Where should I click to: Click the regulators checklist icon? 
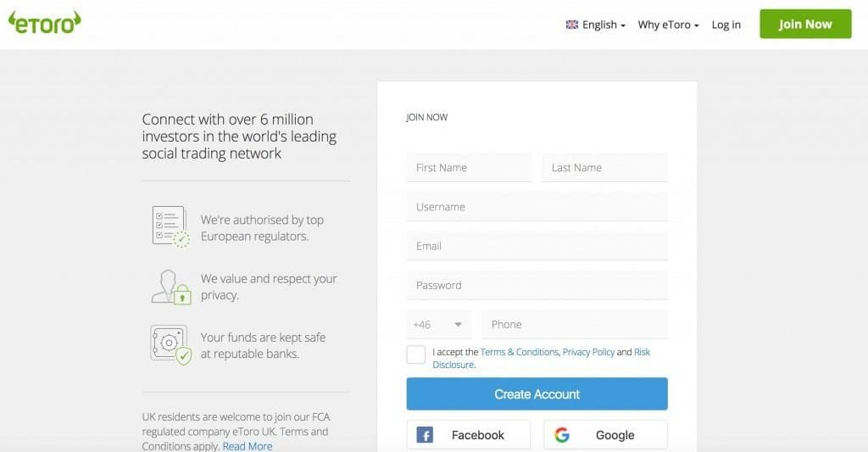pos(170,226)
